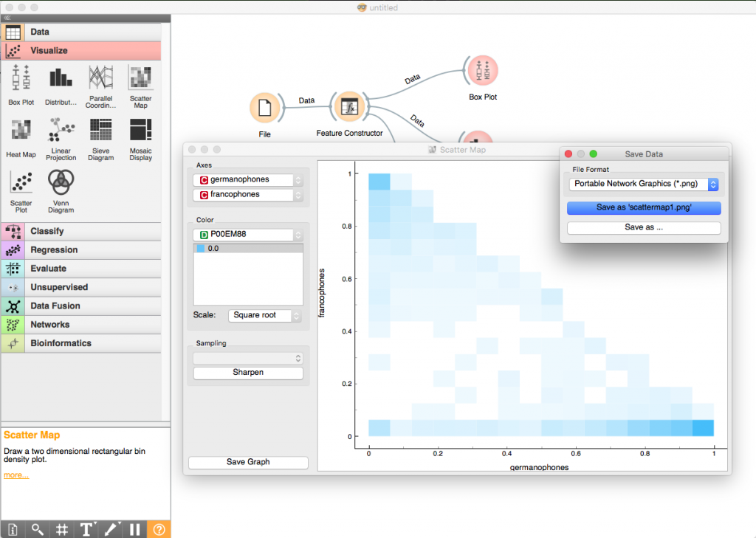This screenshot has height=538, width=756.
Task: Click the Sharpen button
Action: [x=248, y=373]
